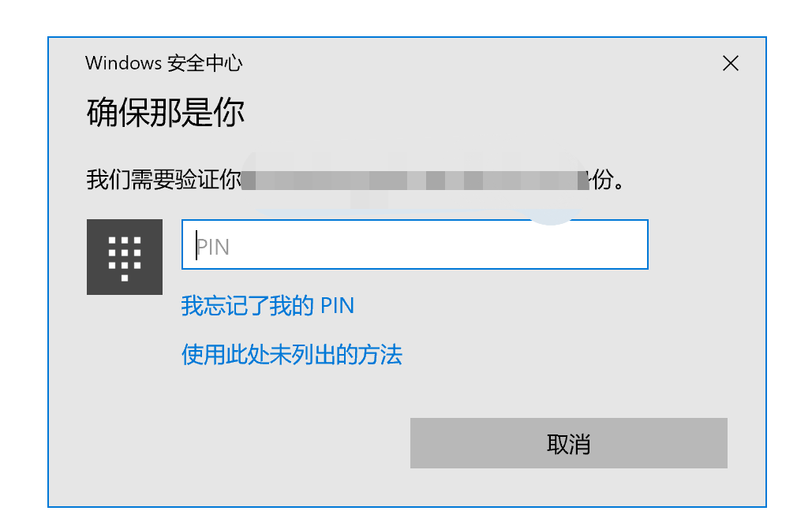Screen dimensions: 812x522
Task: Focus the PIN input field
Action: click(x=415, y=244)
